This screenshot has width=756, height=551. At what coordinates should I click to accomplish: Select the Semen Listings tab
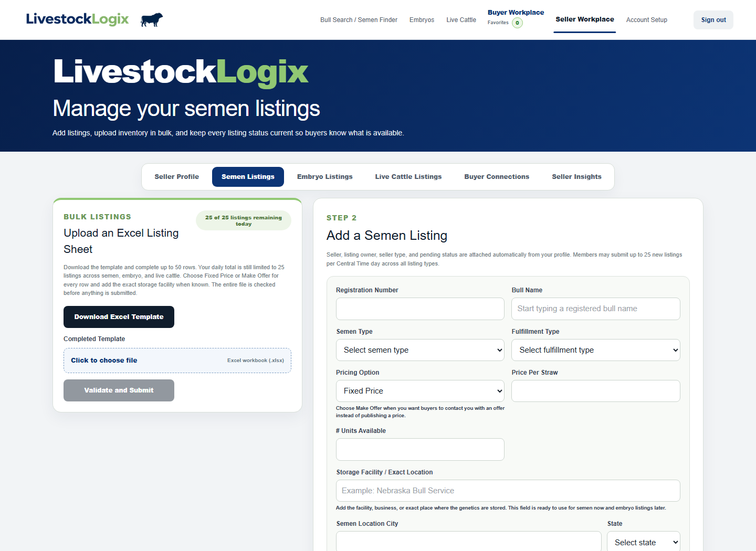[x=248, y=177]
